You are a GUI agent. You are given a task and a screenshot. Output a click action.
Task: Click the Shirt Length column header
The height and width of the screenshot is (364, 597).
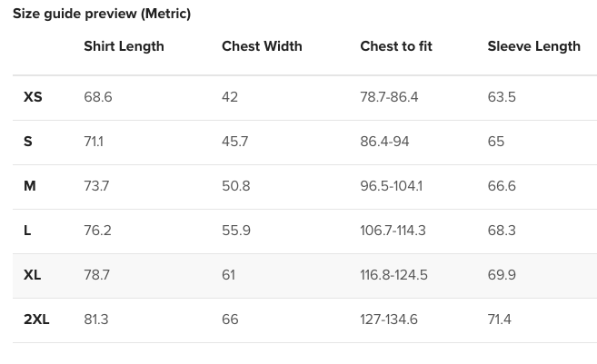pos(124,46)
